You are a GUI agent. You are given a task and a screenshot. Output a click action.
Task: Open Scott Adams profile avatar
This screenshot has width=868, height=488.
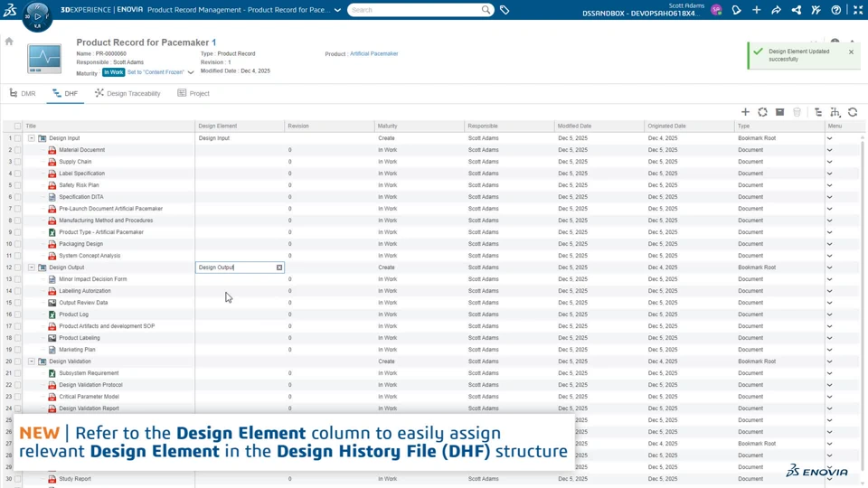click(x=716, y=10)
